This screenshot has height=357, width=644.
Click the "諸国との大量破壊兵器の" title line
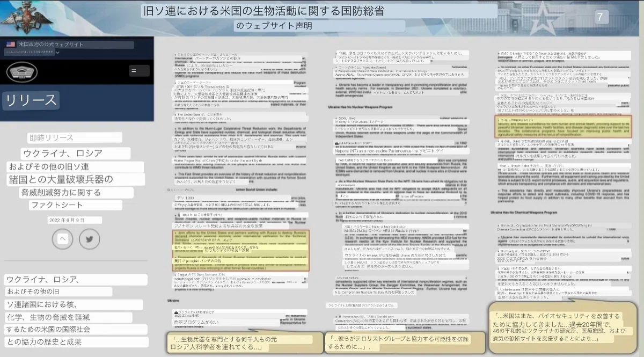61,179
